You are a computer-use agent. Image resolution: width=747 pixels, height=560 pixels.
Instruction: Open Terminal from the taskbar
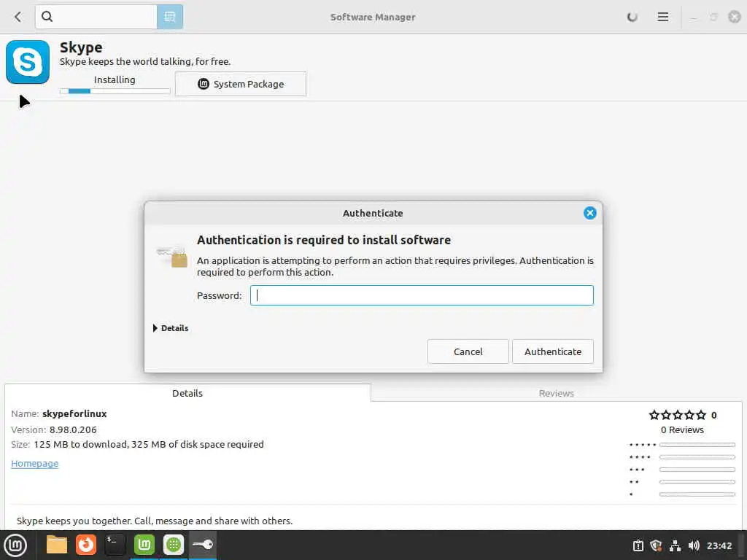[115, 545]
